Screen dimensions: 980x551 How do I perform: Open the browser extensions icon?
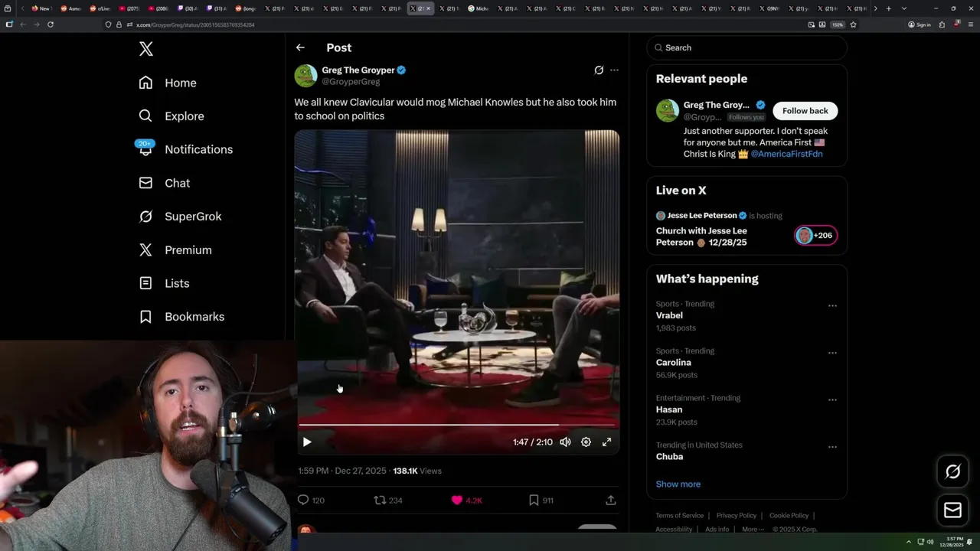(x=942, y=24)
